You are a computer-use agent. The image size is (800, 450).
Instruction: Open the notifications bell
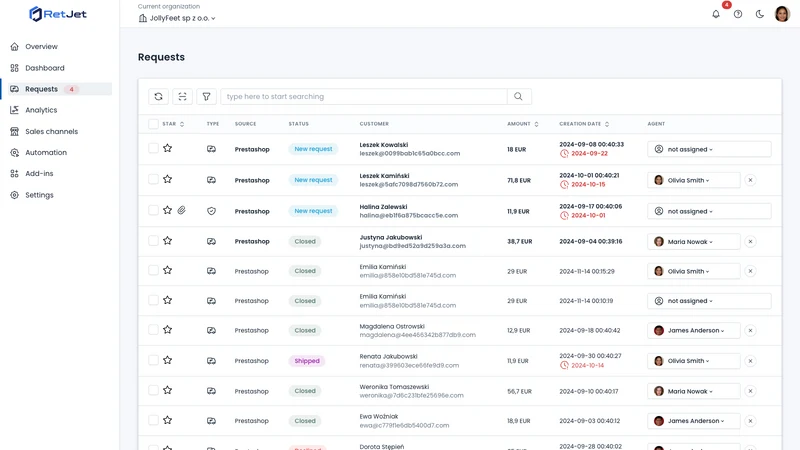pyautogui.click(x=716, y=14)
